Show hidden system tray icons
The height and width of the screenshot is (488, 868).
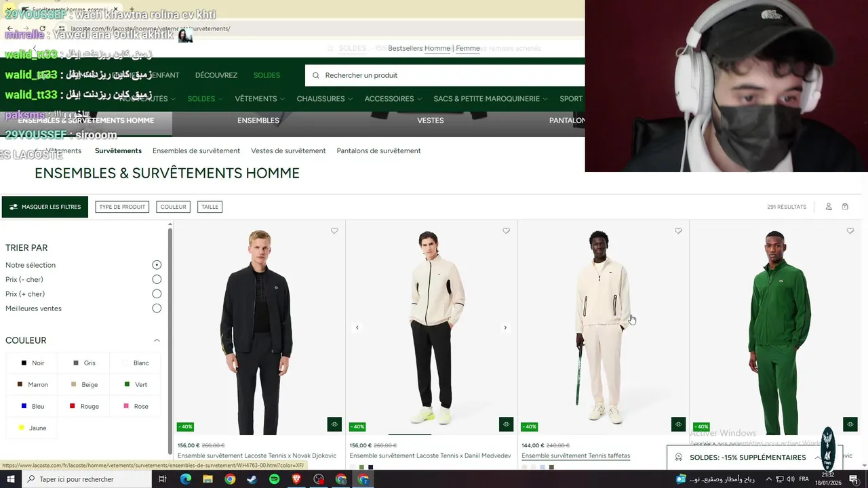click(769, 479)
